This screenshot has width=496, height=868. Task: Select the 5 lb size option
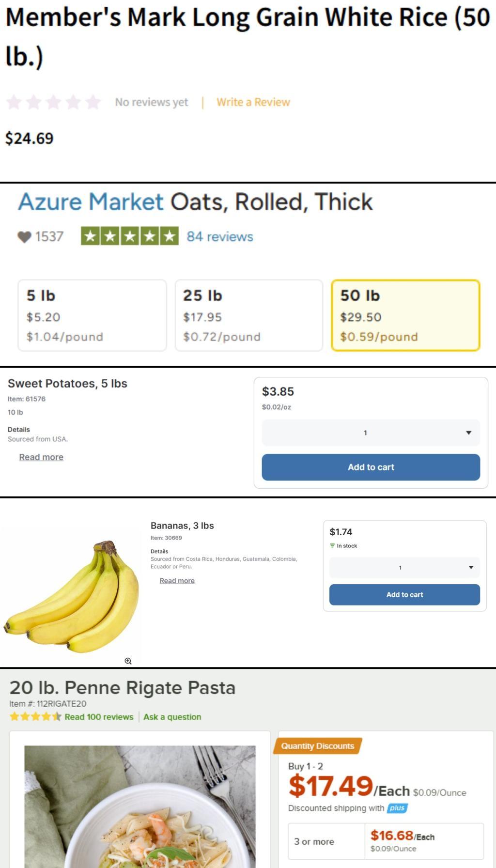tap(92, 315)
